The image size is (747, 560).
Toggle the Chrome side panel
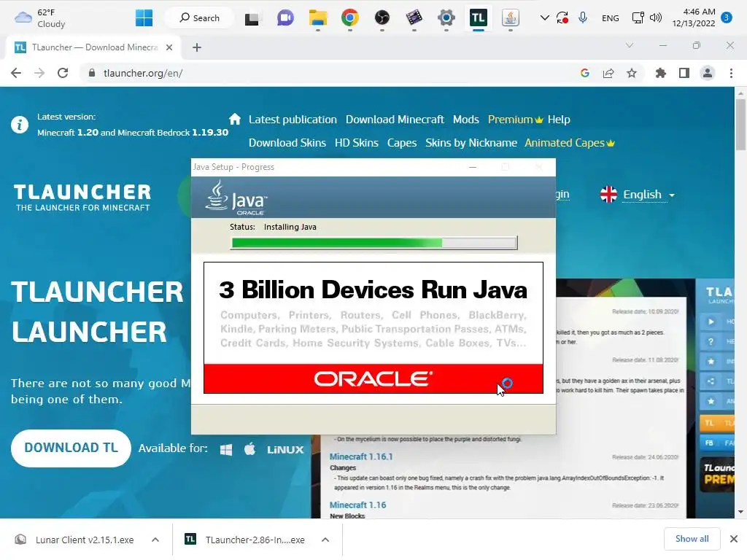[x=684, y=73]
